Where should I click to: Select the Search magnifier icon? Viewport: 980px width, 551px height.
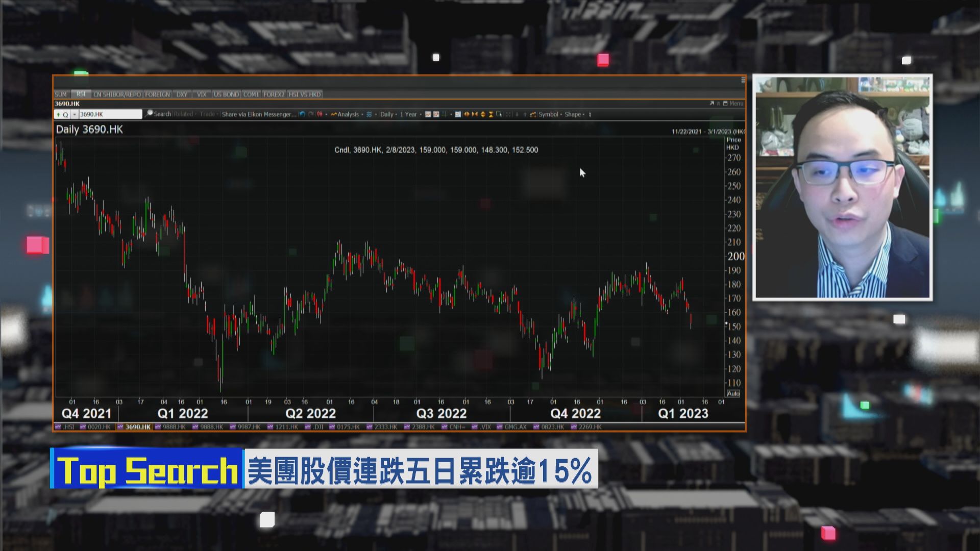149,114
